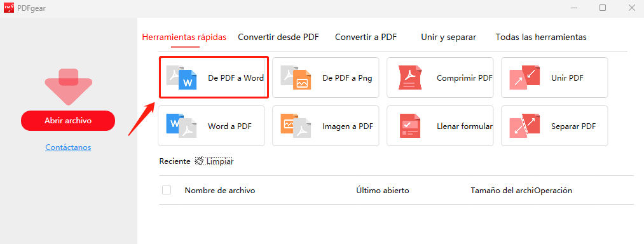Click the large red download arrow graphic

pos(68,86)
